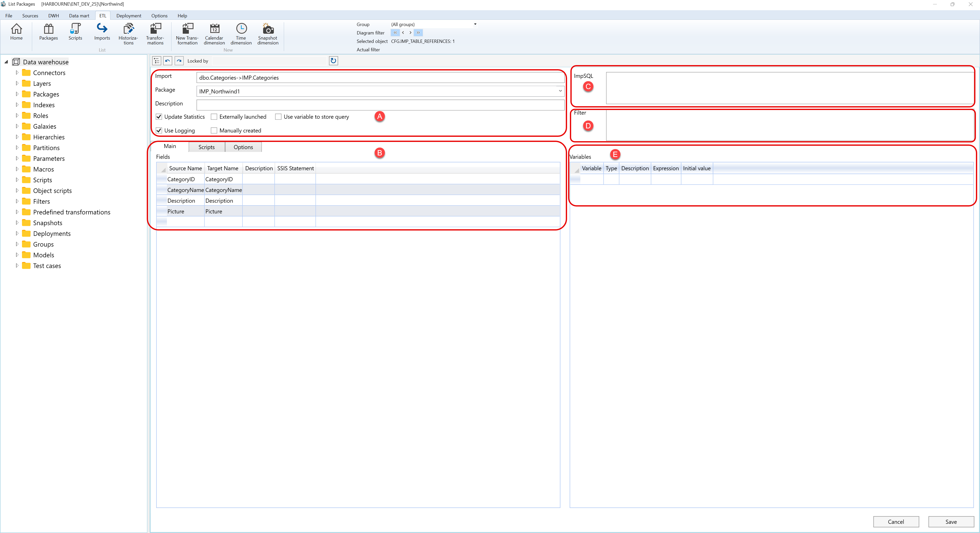Click the Connectors folder icon
The height and width of the screenshot is (533, 980).
coord(26,73)
